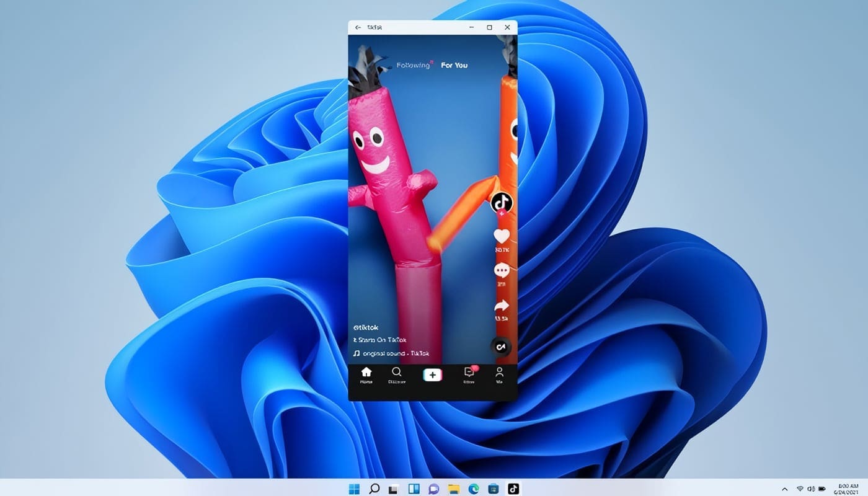Launch Microsoft Edge from the taskbar
This screenshot has height=496, width=868.
[x=473, y=489]
